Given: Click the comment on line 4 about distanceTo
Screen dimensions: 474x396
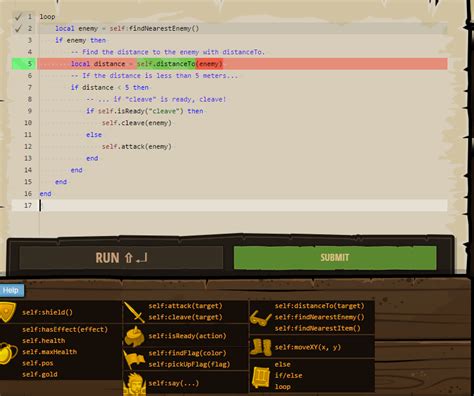Looking at the screenshot, I should point(168,52).
